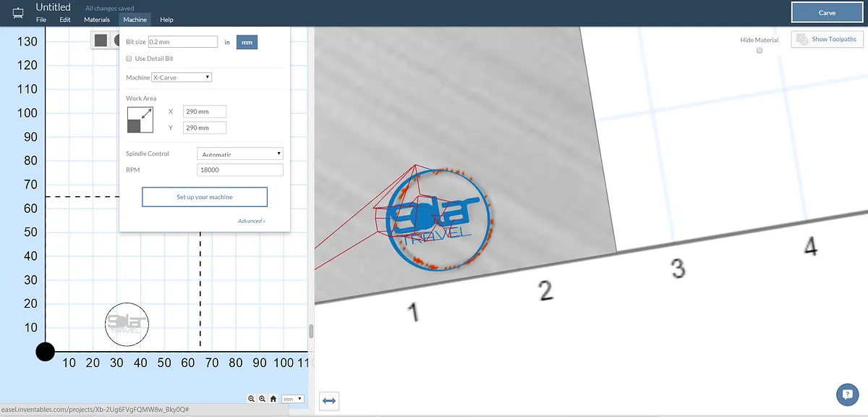The height and width of the screenshot is (417, 868).
Task: Open the Machine type X-Carve dropdown
Action: point(181,77)
